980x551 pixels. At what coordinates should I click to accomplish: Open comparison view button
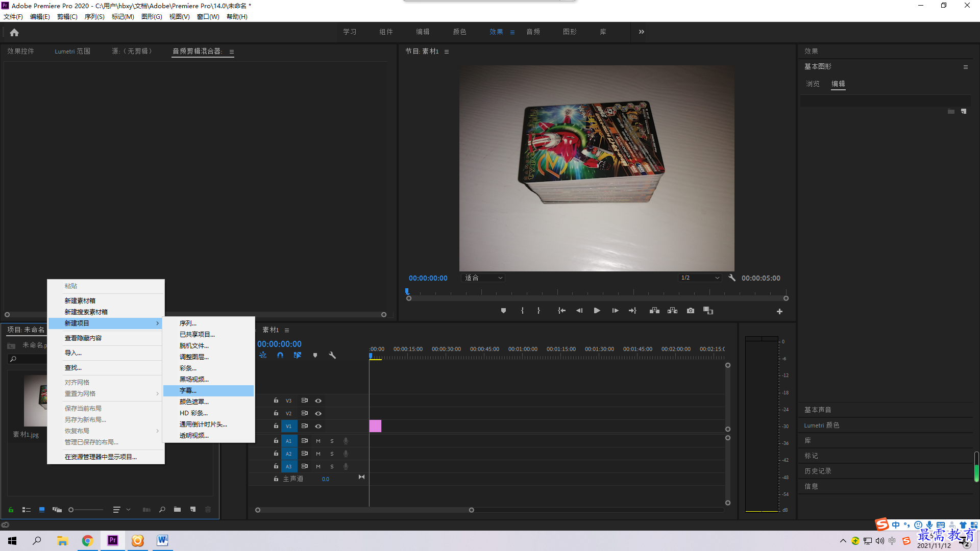coord(708,311)
